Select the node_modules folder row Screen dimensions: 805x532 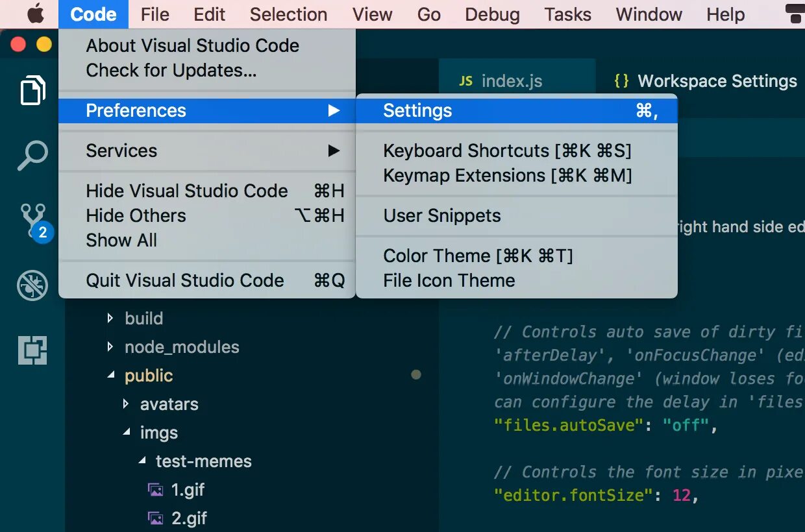tap(252, 347)
